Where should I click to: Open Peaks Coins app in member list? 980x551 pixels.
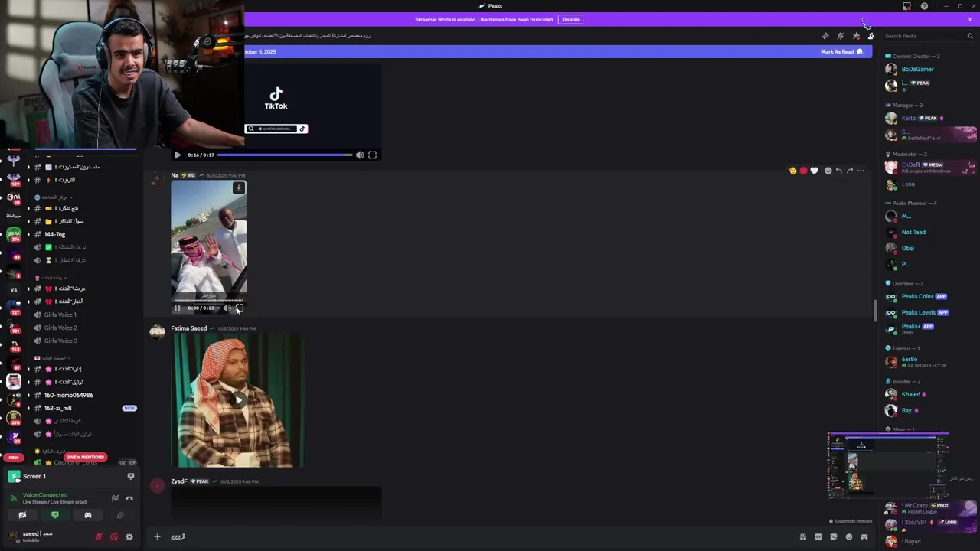(917, 296)
